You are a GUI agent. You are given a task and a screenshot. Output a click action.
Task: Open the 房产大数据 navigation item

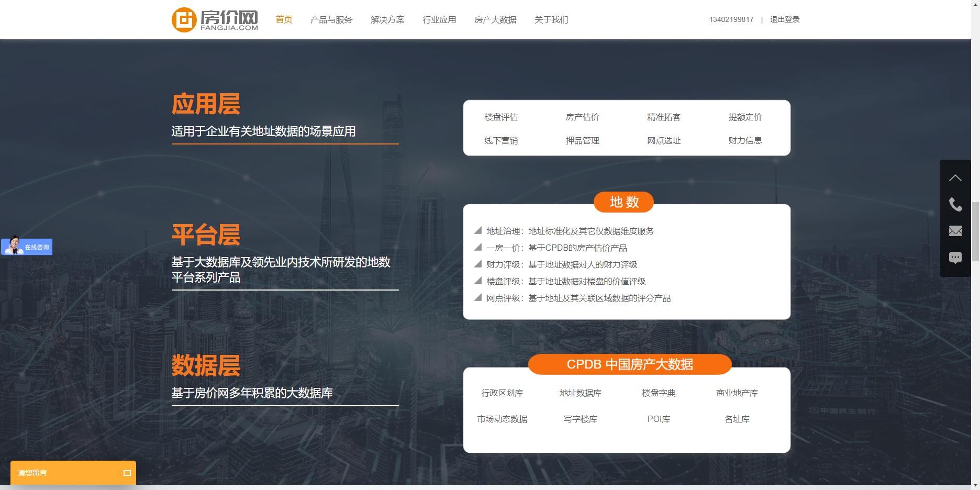pyautogui.click(x=495, y=20)
